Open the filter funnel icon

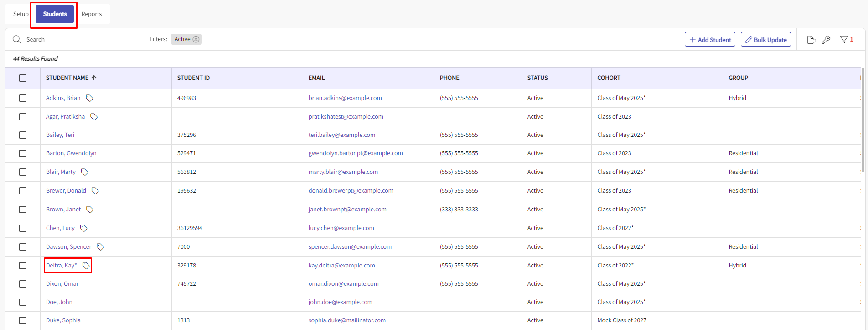pyautogui.click(x=844, y=40)
